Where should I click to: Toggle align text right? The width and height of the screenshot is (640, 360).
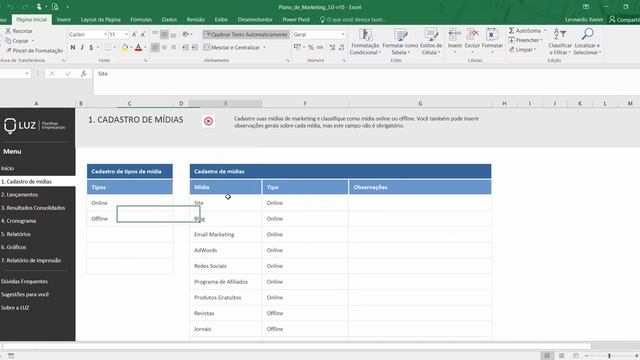pos(173,47)
